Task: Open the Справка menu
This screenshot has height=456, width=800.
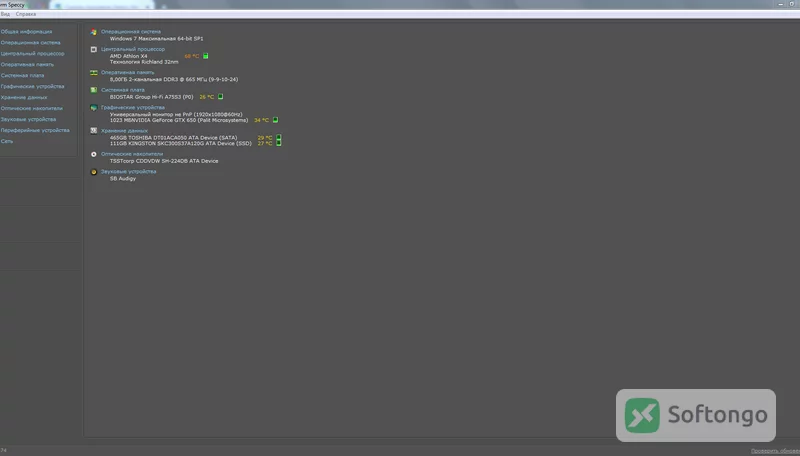Action: point(26,14)
